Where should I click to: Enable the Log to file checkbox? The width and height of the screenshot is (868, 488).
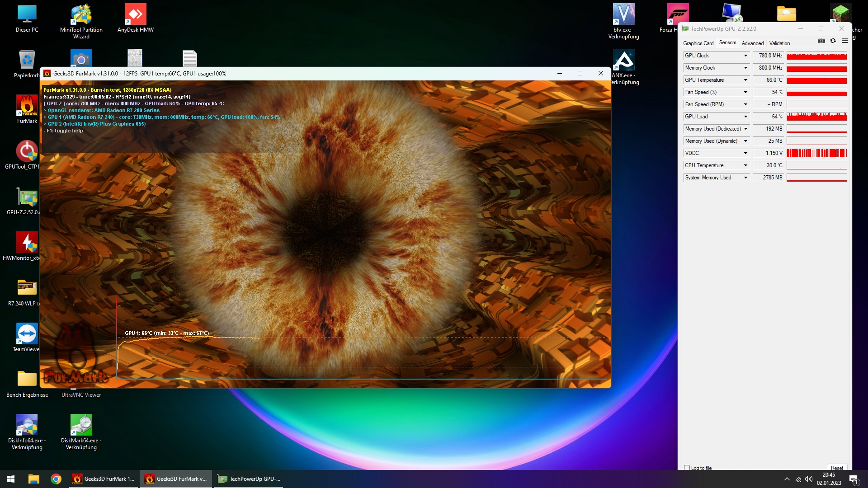click(687, 468)
